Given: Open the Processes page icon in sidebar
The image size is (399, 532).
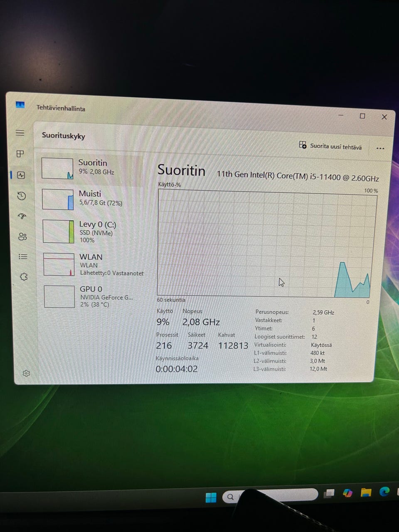Looking at the screenshot, I should click(x=20, y=154).
